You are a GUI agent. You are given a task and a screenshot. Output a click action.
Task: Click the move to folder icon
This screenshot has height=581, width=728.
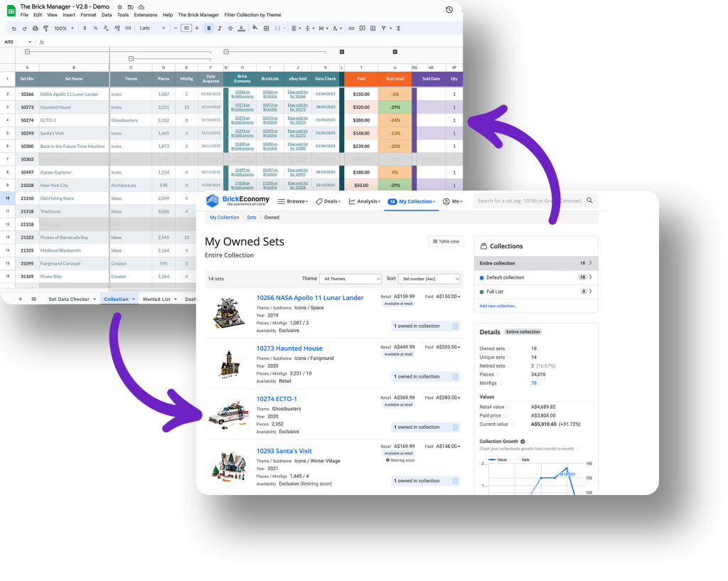point(131,7)
